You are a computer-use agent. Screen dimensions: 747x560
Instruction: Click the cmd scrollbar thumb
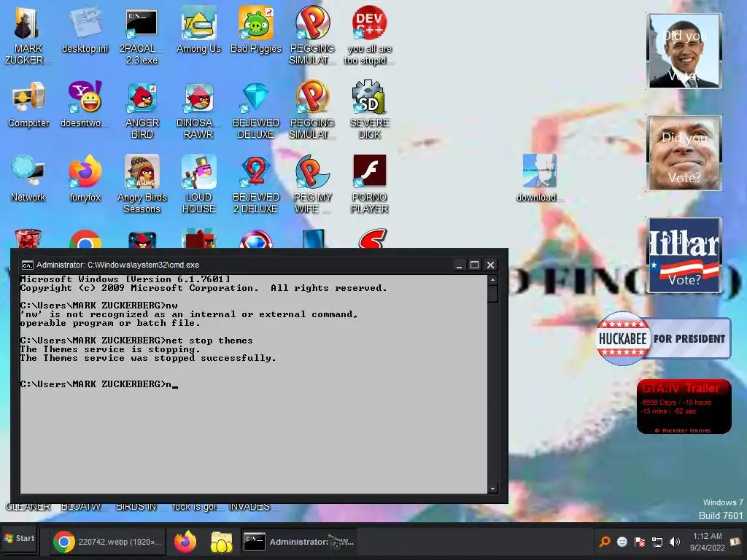tap(492, 293)
